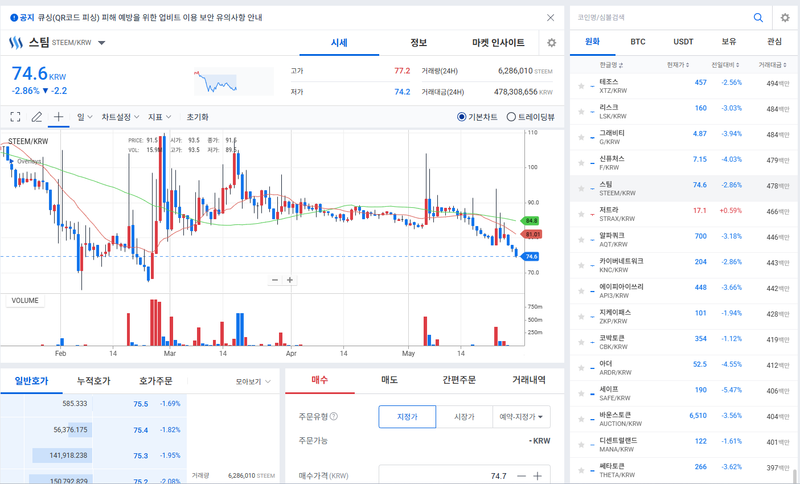Image resolution: width=800 pixels, height=484 pixels.
Task: Sort by 한글명 column
Action: (x=611, y=65)
